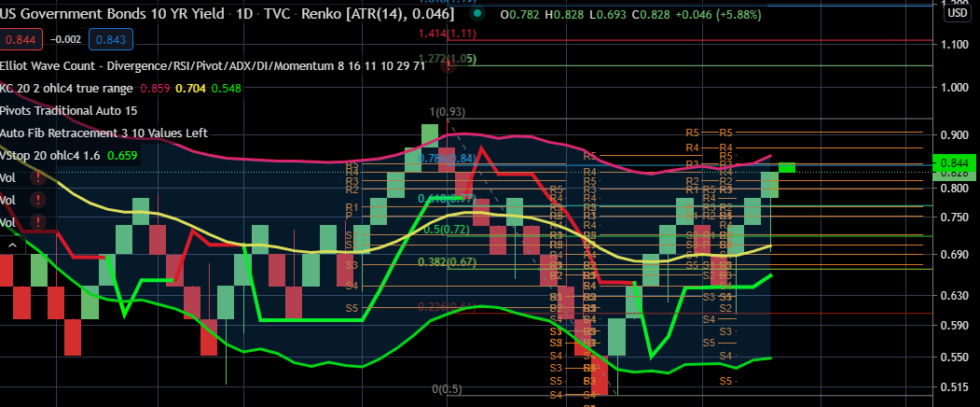
Task: Select the KC 20 2 ohlc4 true range legend
Action: 66,89
